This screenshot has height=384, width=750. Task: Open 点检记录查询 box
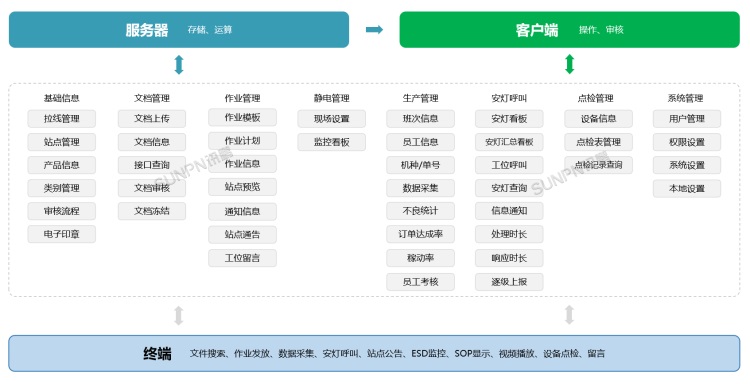pyautogui.click(x=598, y=165)
